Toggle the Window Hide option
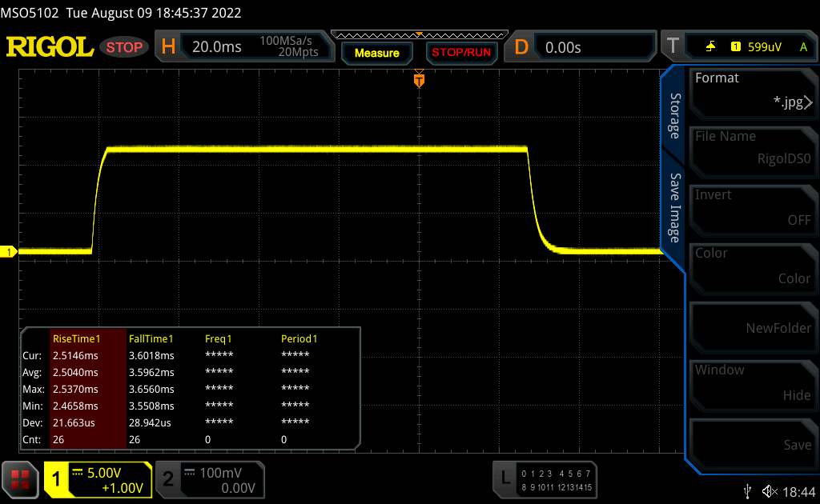The height and width of the screenshot is (504, 820). pos(752,382)
